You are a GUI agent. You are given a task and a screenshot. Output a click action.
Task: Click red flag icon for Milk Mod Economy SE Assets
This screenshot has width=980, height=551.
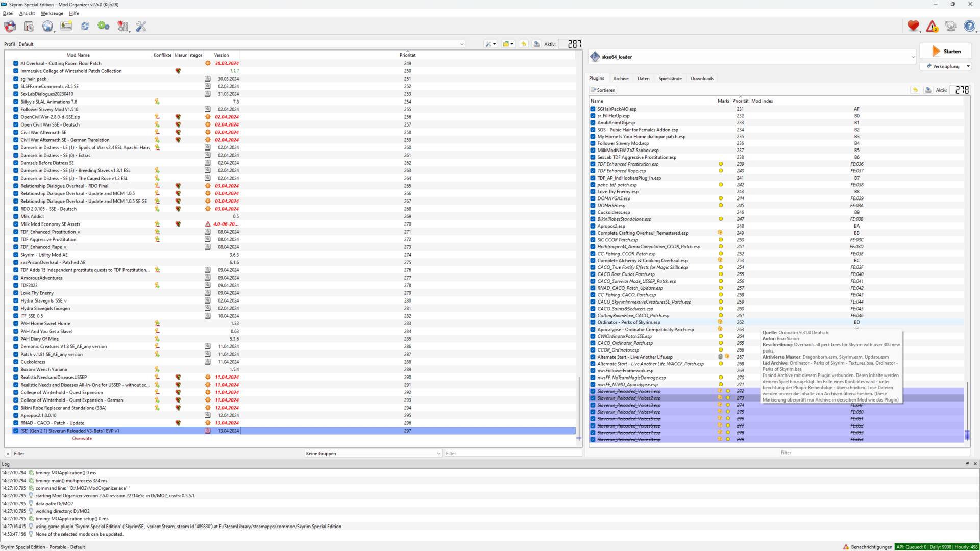click(x=178, y=224)
